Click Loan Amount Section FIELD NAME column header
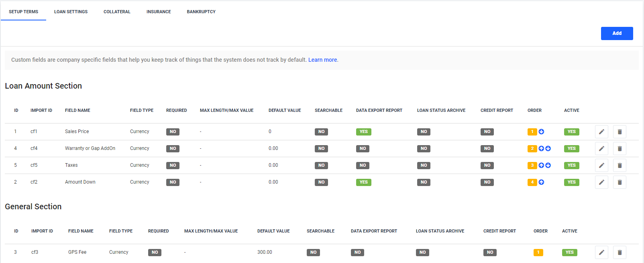Viewport: 644px width, 263px height. (x=77, y=110)
